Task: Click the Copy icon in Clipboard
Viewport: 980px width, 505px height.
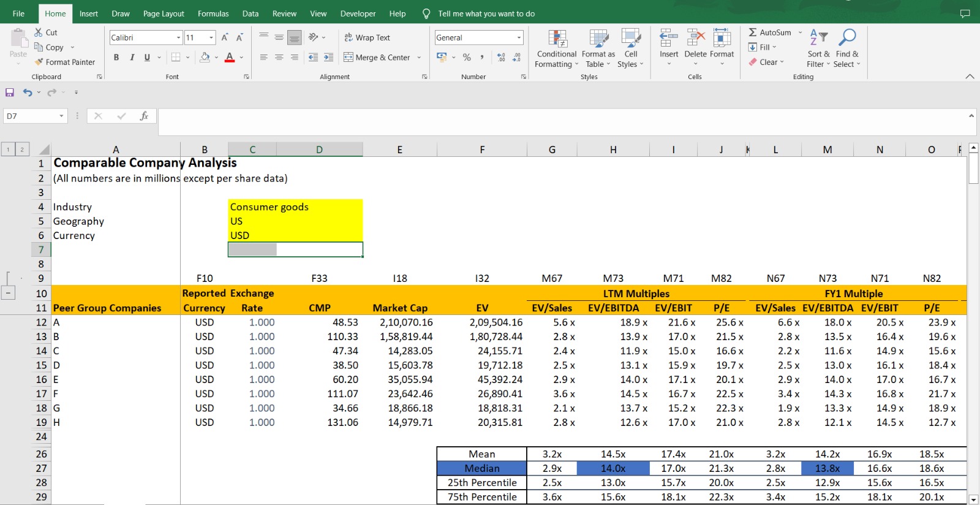Action: (x=39, y=47)
